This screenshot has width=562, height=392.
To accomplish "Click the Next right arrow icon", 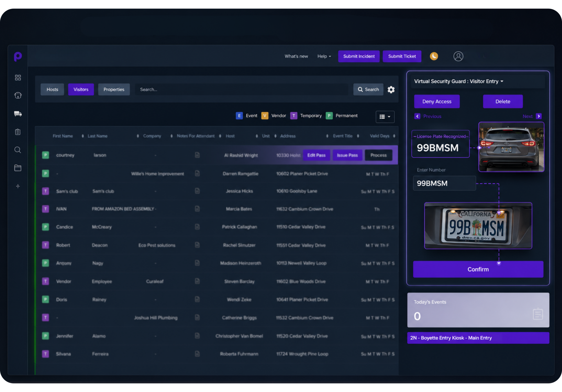I will click(x=539, y=116).
